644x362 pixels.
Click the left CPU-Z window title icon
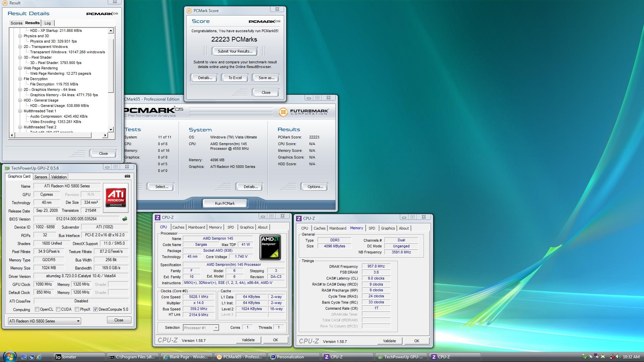point(158,218)
